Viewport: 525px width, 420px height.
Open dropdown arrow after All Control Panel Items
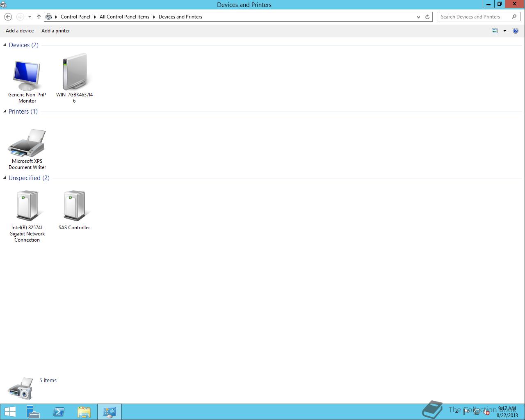pyautogui.click(x=154, y=17)
